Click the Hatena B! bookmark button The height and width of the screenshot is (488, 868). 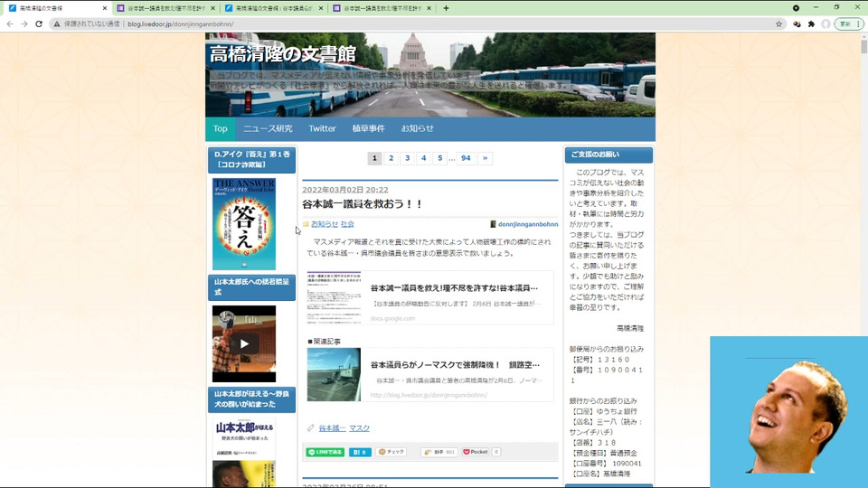pos(360,452)
